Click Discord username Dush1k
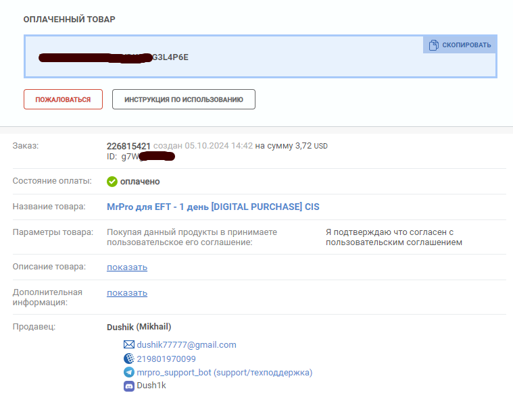The height and width of the screenshot is (420, 513). (x=151, y=386)
